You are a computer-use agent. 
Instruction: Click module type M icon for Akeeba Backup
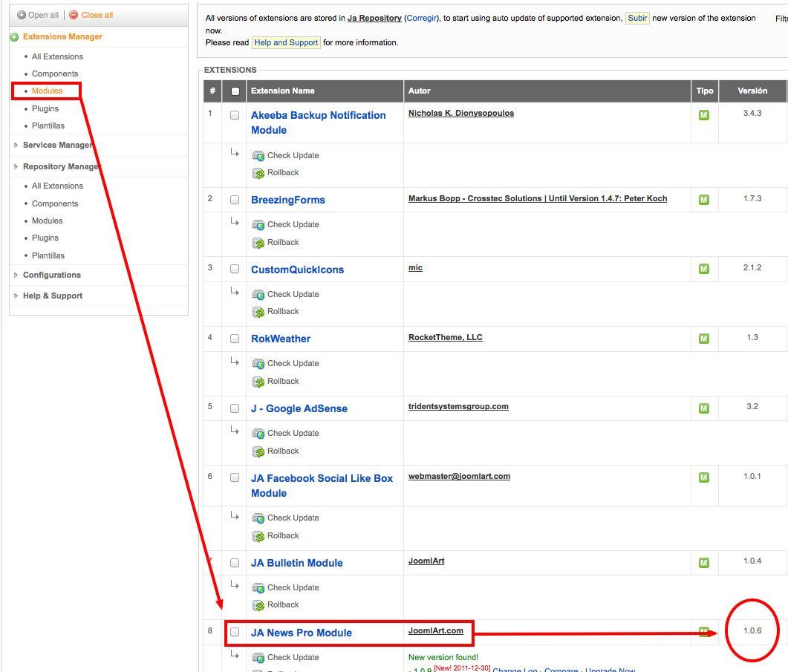point(704,115)
